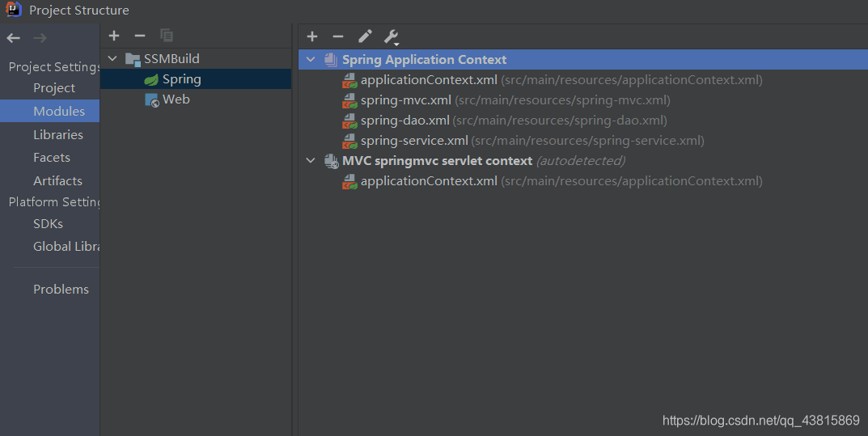The width and height of the screenshot is (868, 436).
Task: Collapse the SSMBuild module tree
Action: (112, 59)
